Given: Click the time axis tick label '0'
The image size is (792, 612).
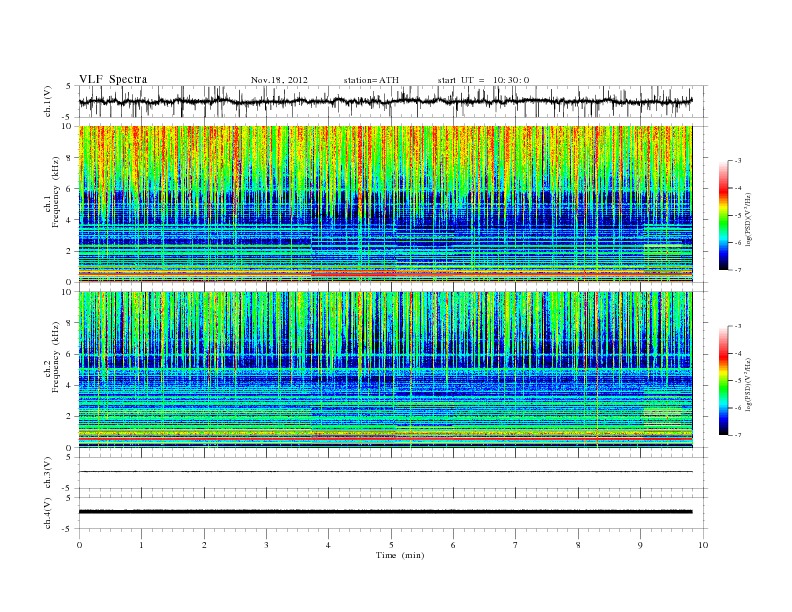Looking at the screenshot, I should [79, 545].
